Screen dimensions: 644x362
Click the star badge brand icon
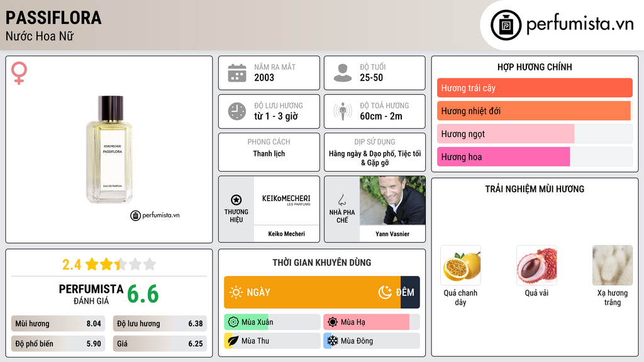(x=236, y=200)
